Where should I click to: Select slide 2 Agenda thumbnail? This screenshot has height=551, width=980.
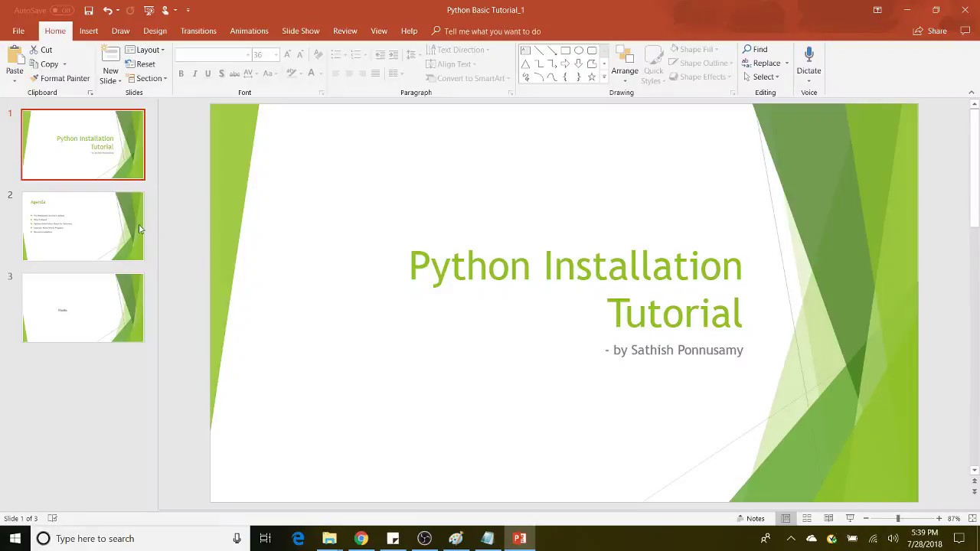point(83,226)
